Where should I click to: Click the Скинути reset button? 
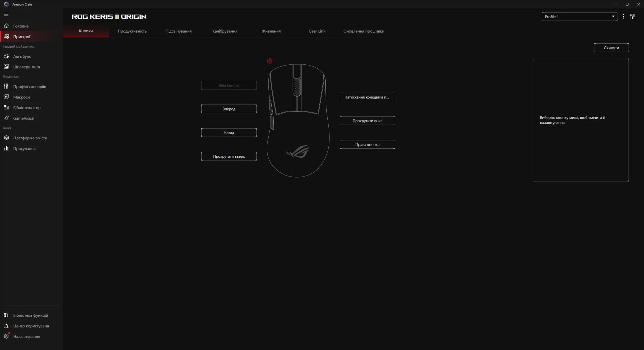(611, 48)
